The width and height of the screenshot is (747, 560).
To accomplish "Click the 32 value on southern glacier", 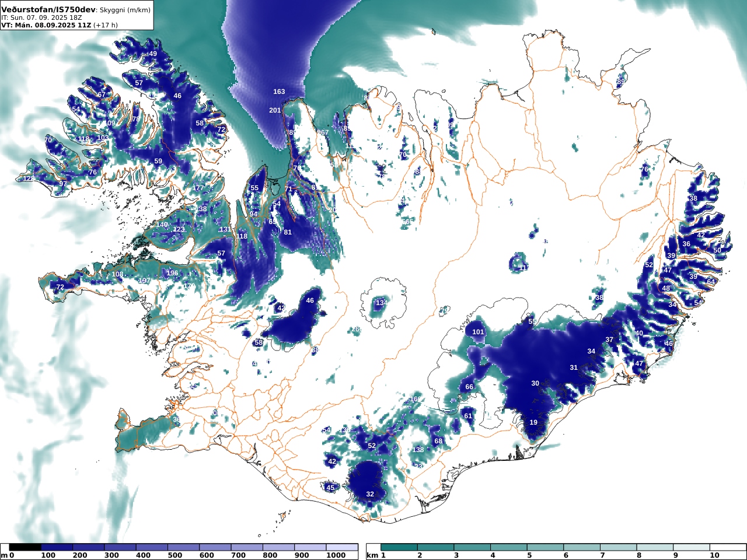I will coord(370,494).
